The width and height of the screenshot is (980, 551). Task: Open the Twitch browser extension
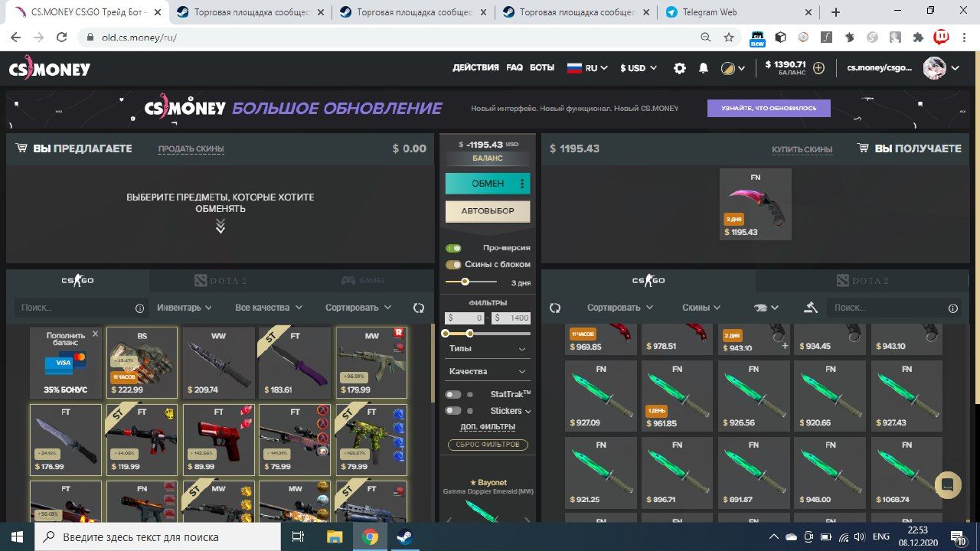click(x=942, y=37)
